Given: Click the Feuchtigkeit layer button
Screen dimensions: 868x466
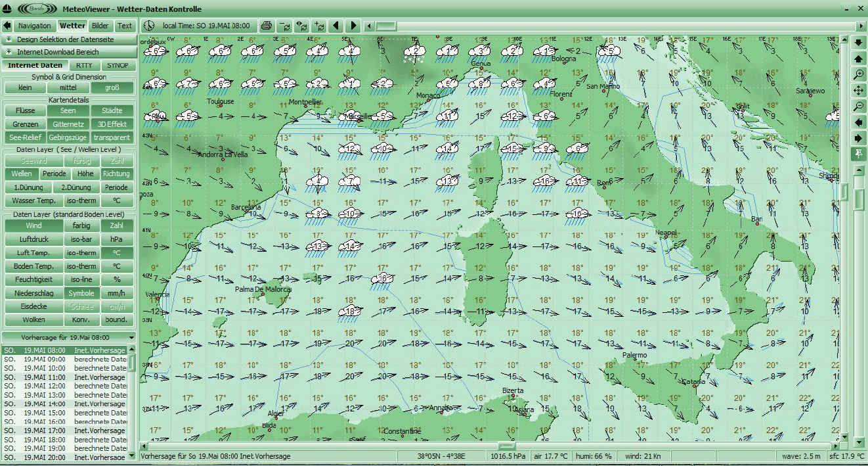Looking at the screenshot, I should tap(33, 279).
